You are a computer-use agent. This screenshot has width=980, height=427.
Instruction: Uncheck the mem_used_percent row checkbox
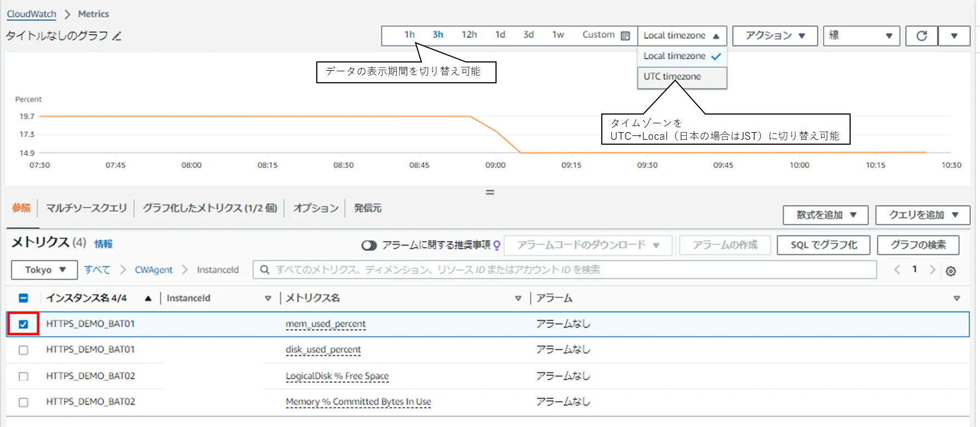point(24,324)
